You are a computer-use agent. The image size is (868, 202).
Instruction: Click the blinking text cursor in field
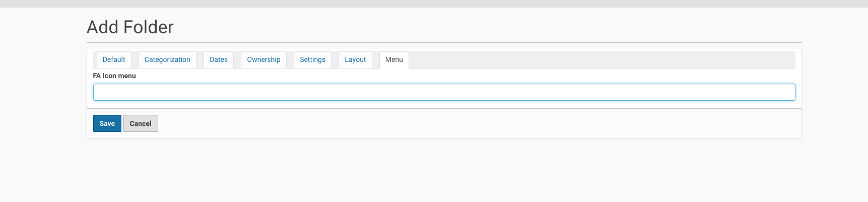[x=100, y=92]
